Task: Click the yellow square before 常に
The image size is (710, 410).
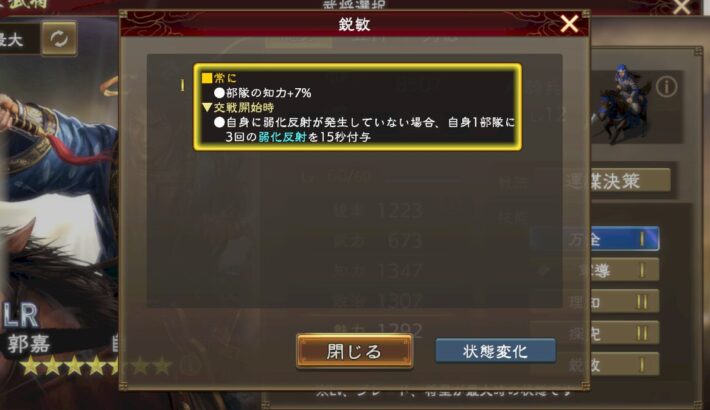Action: point(207,78)
